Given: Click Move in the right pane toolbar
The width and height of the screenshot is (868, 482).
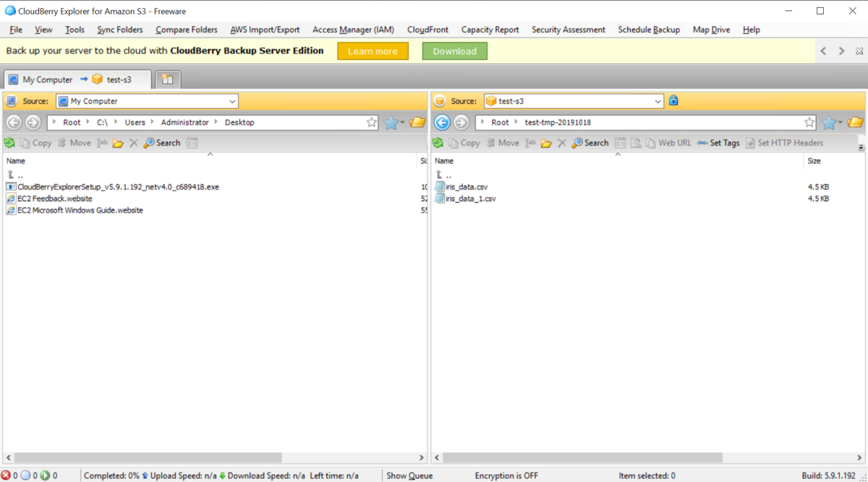Looking at the screenshot, I should click(x=503, y=143).
